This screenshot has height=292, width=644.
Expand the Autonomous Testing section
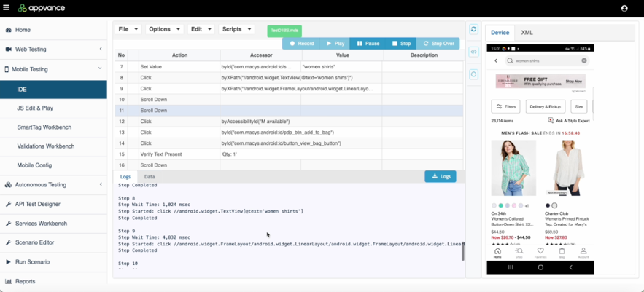53,184
